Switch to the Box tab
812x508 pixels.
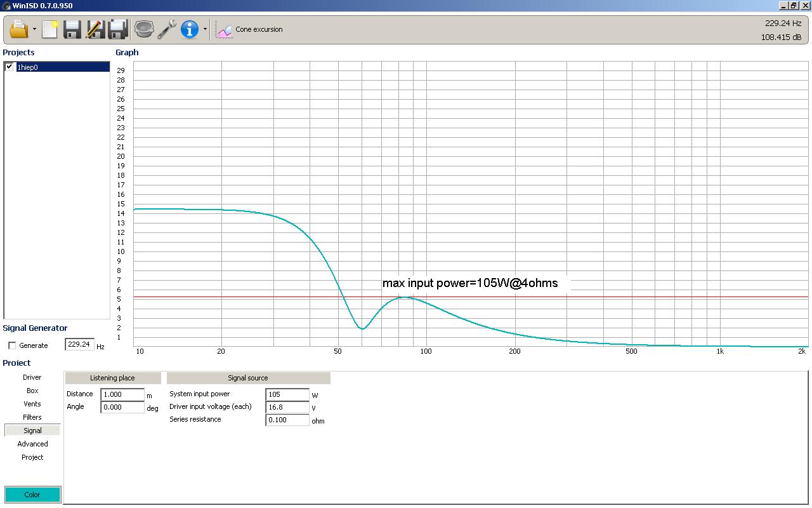coord(32,391)
